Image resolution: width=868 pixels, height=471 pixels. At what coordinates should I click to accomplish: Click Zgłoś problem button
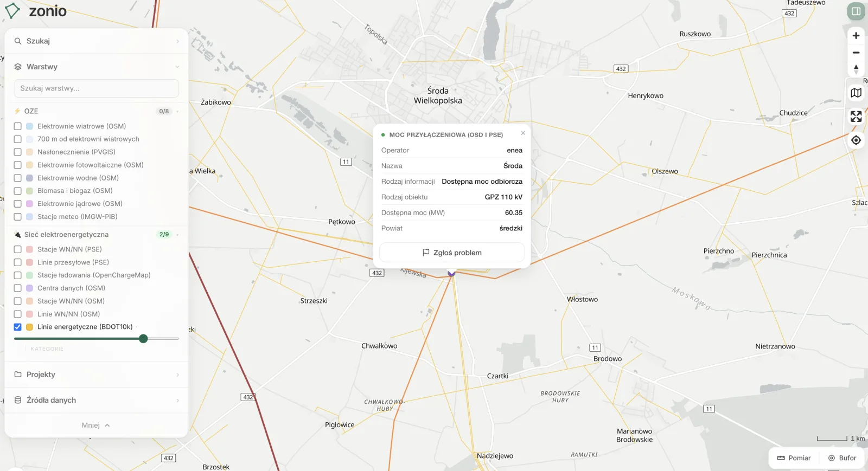point(452,253)
